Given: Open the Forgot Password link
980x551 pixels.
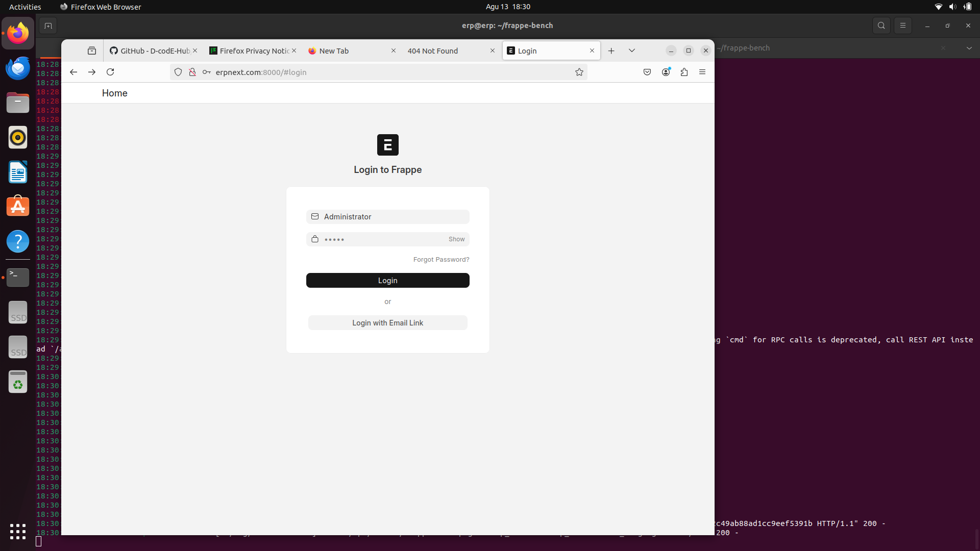Looking at the screenshot, I should 442,260.
